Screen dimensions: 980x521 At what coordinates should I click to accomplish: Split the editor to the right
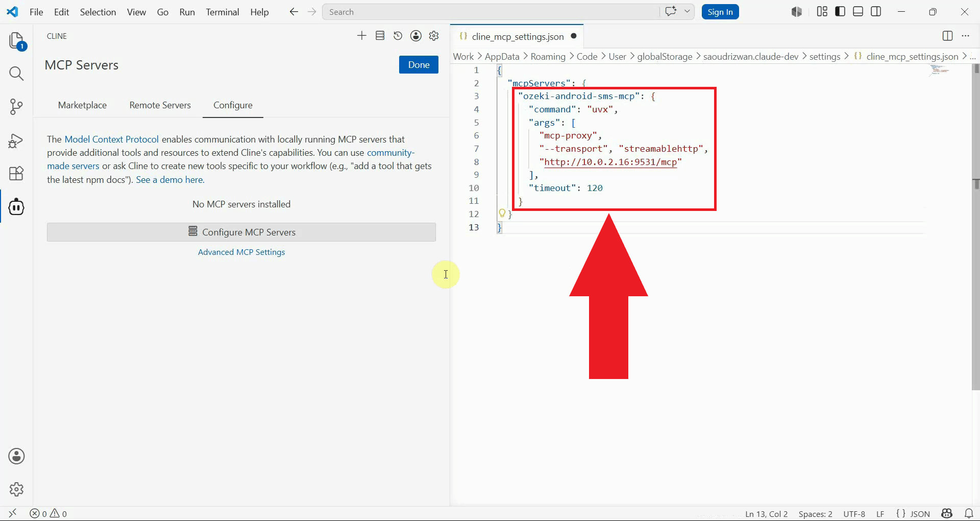(x=947, y=36)
